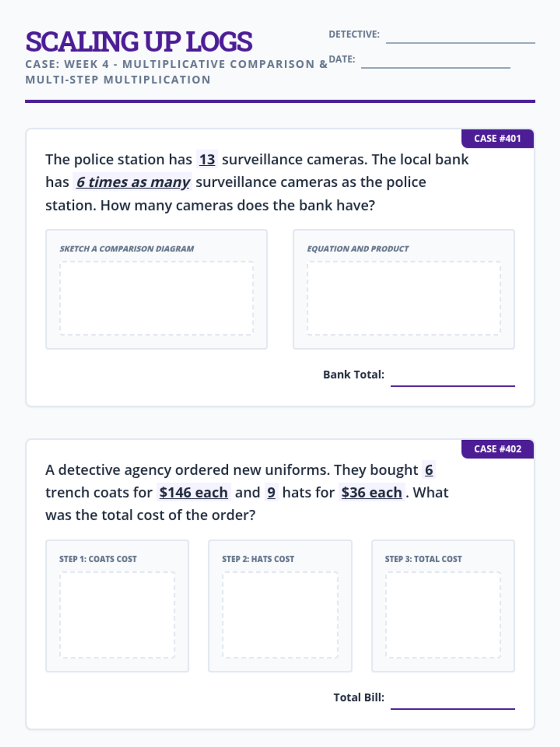Click the highlighted number 13
The height and width of the screenshot is (747, 560).
point(207,160)
